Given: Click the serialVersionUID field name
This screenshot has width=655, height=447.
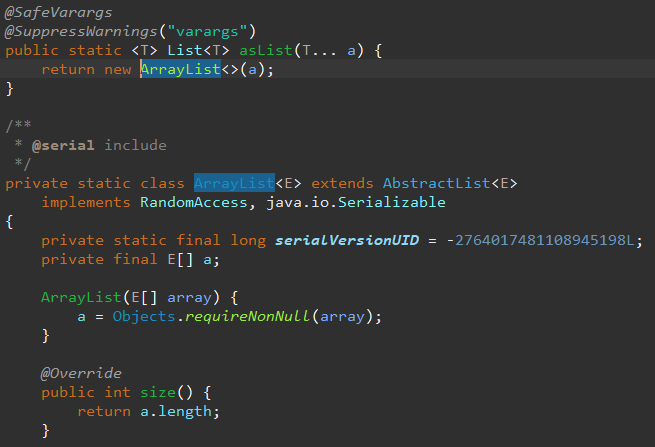Looking at the screenshot, I should coord(347,240).
